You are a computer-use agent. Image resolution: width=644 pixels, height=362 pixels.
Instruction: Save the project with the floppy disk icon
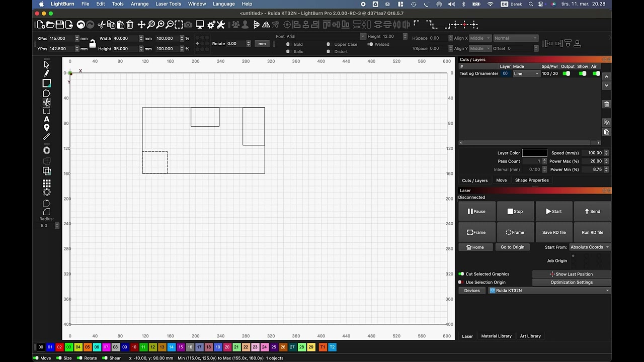59,25
